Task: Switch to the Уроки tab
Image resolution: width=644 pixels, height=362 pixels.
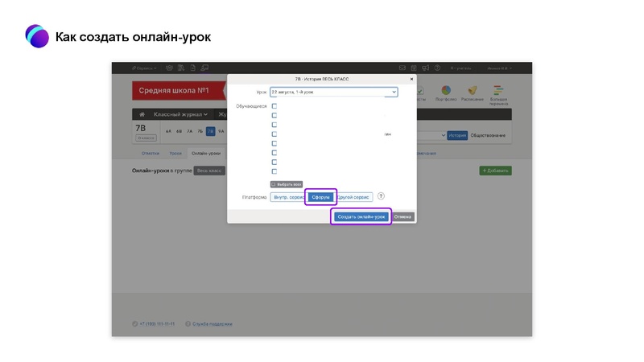Action: (175, 153)
